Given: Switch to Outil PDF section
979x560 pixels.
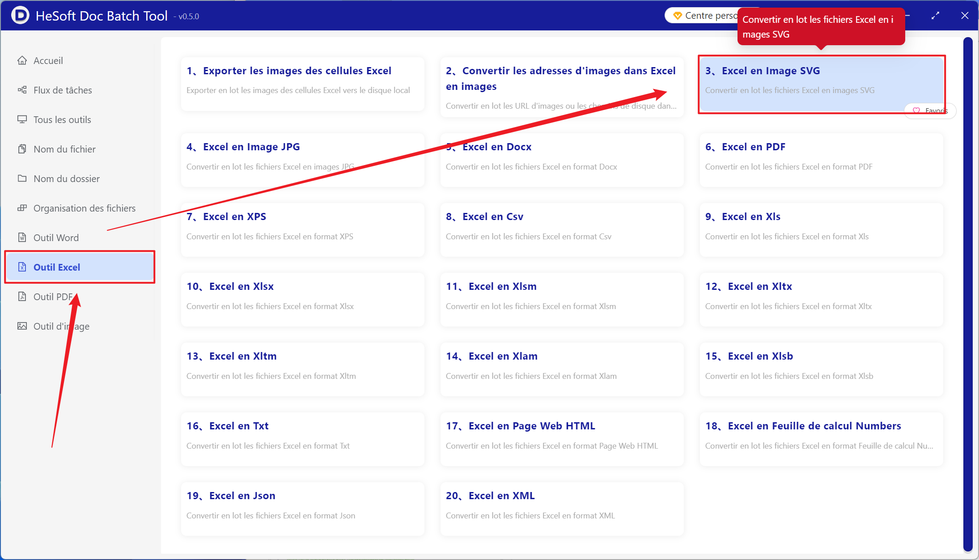Looking at the screenshot, I should 80,297.
